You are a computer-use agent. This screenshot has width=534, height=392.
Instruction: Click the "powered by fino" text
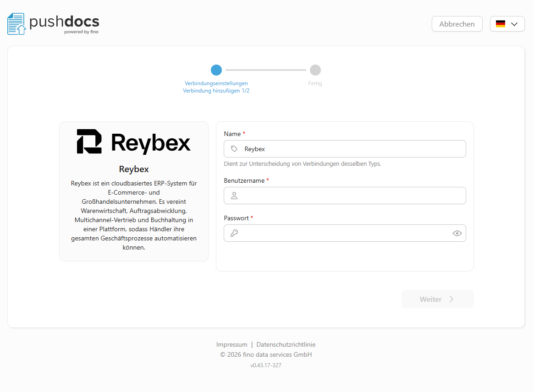click(82, 32)
